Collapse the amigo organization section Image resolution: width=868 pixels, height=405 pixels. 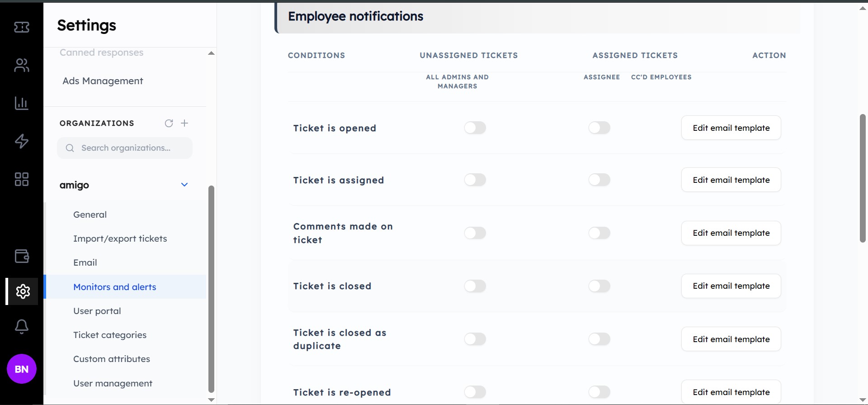(184, 185)
